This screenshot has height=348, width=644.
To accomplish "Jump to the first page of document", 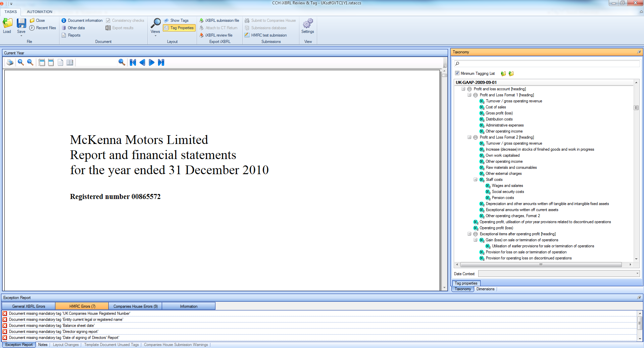I will coord(133,62).
